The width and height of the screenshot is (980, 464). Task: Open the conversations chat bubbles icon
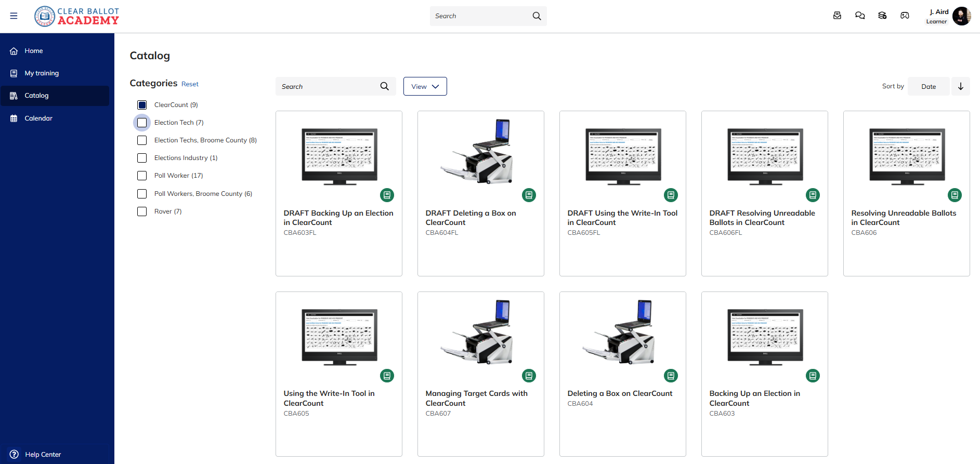click(860, 16)
